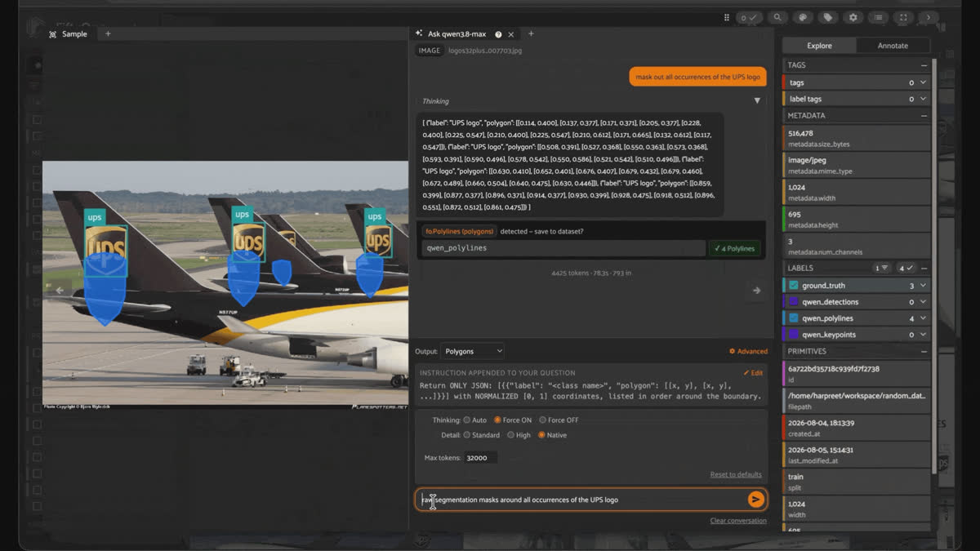Click the magnifier search icon
Image resolution: width=980 pixels, height=551 pixels.
pos(777,17)
